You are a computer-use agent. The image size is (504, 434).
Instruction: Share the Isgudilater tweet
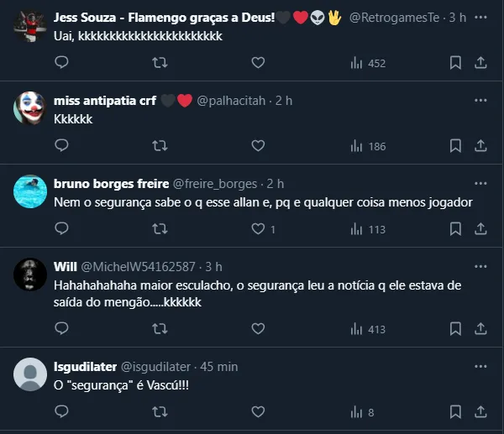point(480,411)
